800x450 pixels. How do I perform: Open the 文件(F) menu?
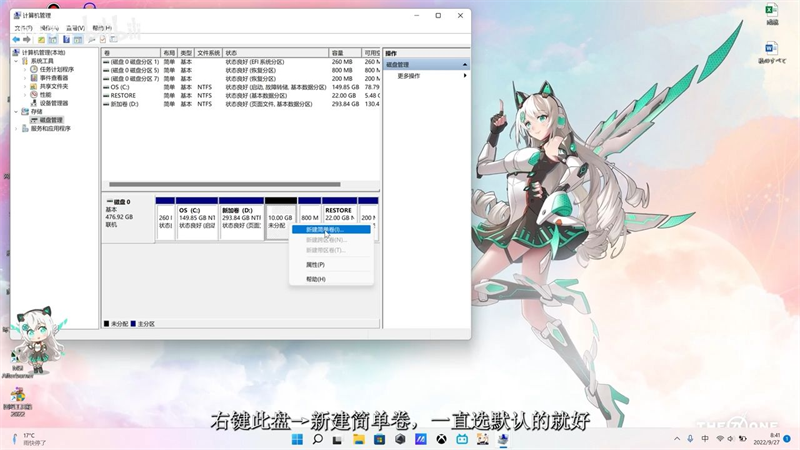coord(23,28)
